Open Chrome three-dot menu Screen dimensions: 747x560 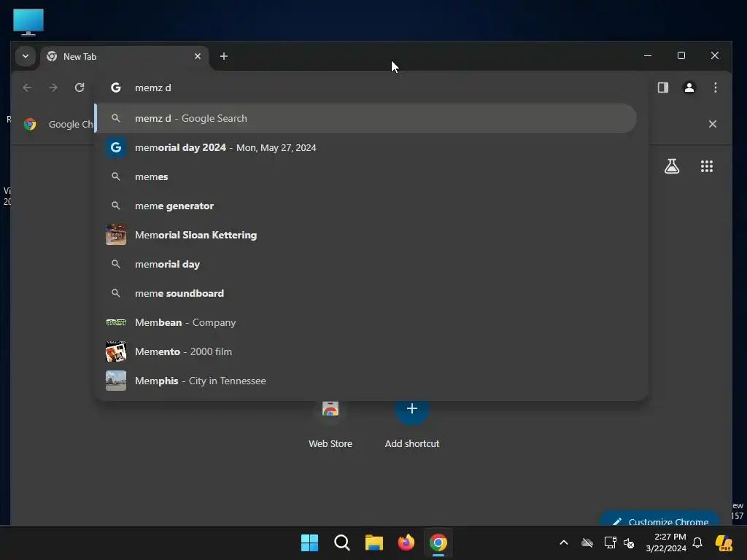click(716, 87)
